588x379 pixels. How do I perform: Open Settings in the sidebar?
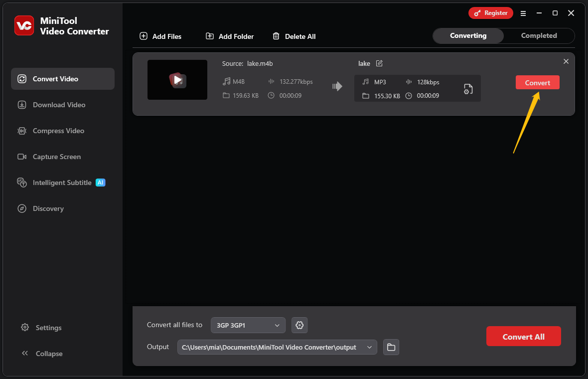click(41, 328)
